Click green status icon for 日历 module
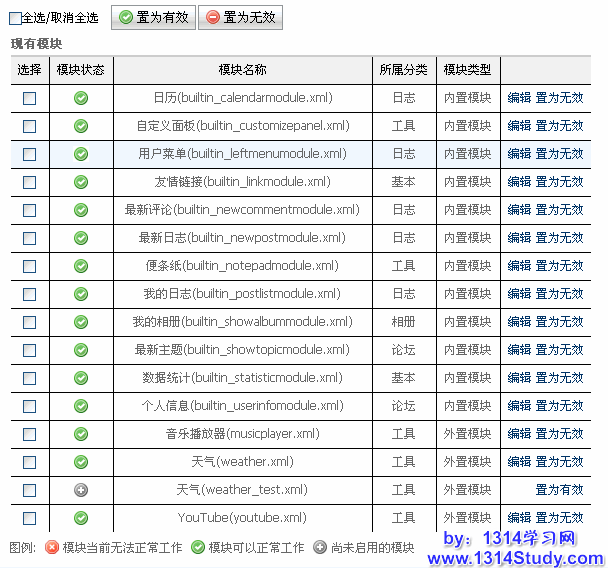This screenshot has height=568, width=608. click(81, 98)
